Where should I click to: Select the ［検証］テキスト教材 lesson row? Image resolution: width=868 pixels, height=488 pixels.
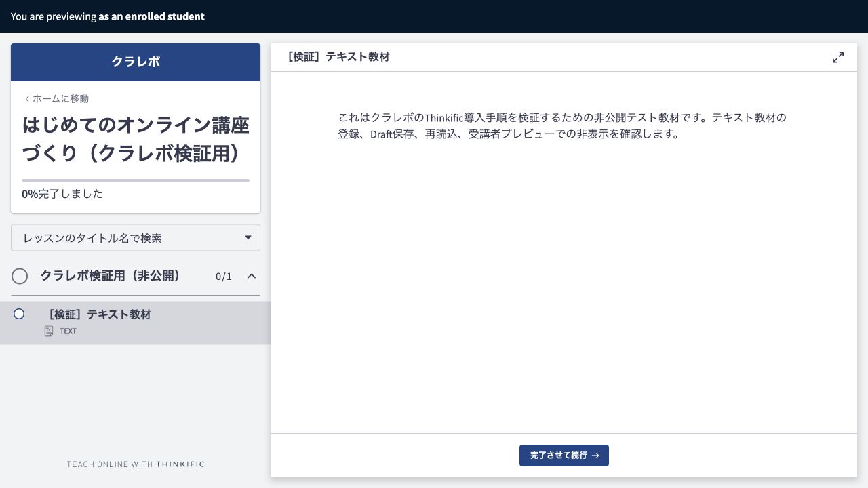[x=136, y=323]
